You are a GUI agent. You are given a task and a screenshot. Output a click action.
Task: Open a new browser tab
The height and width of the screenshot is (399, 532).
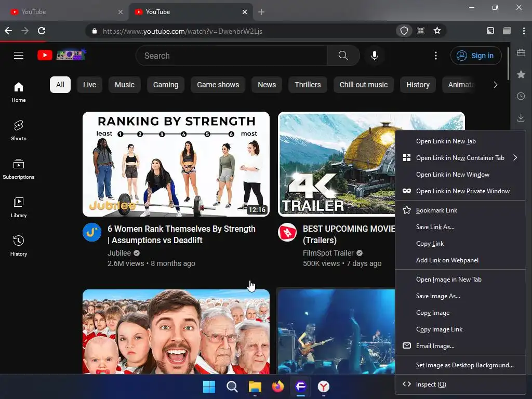coord(261,12)
